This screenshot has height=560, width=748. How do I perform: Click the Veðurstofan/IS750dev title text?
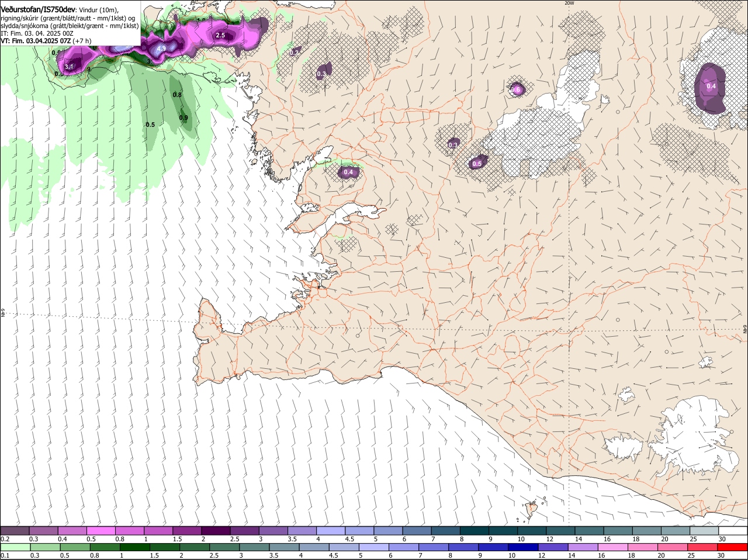click(x=38, y=9)
